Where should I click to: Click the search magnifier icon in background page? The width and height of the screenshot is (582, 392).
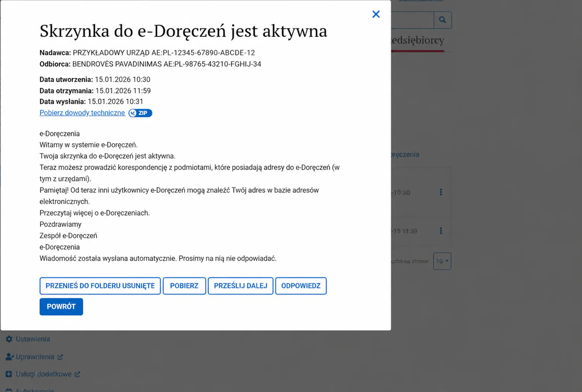coord(443,20)
